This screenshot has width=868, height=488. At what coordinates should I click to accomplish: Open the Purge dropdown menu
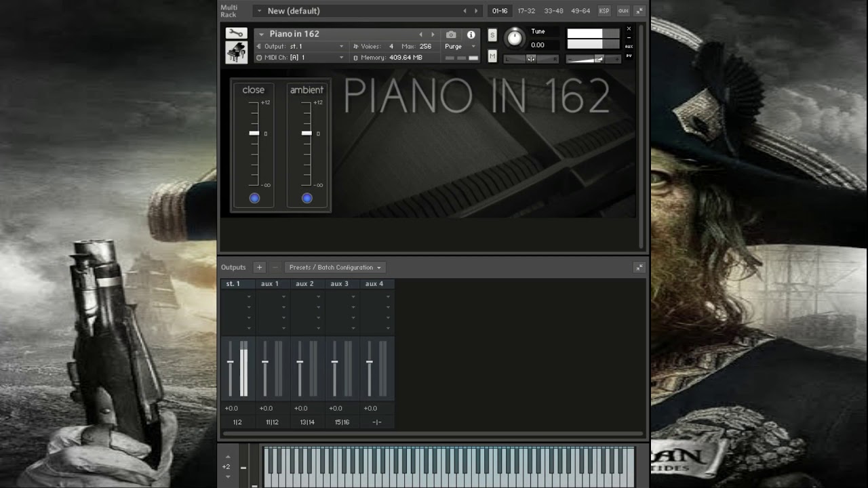click(460, 46)
